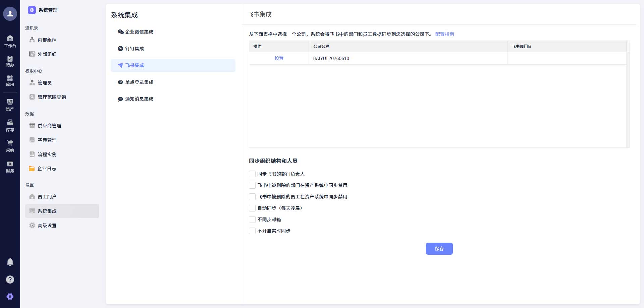The image size is (644, 308).
Task: Click the 流程实例 icon
Action: (32, 154)
